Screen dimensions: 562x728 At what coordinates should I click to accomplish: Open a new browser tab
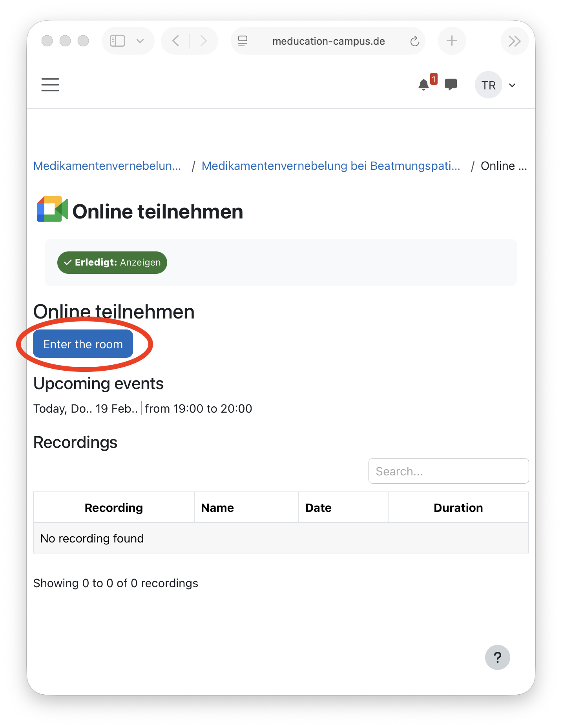(x=452, y=41)
